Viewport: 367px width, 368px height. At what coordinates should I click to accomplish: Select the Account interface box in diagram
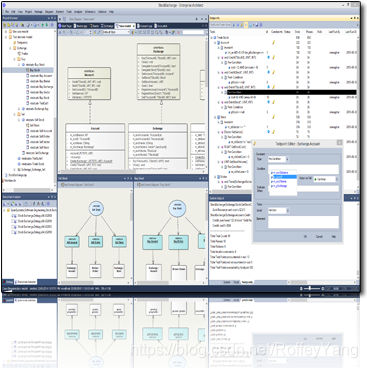pos(89,83)
